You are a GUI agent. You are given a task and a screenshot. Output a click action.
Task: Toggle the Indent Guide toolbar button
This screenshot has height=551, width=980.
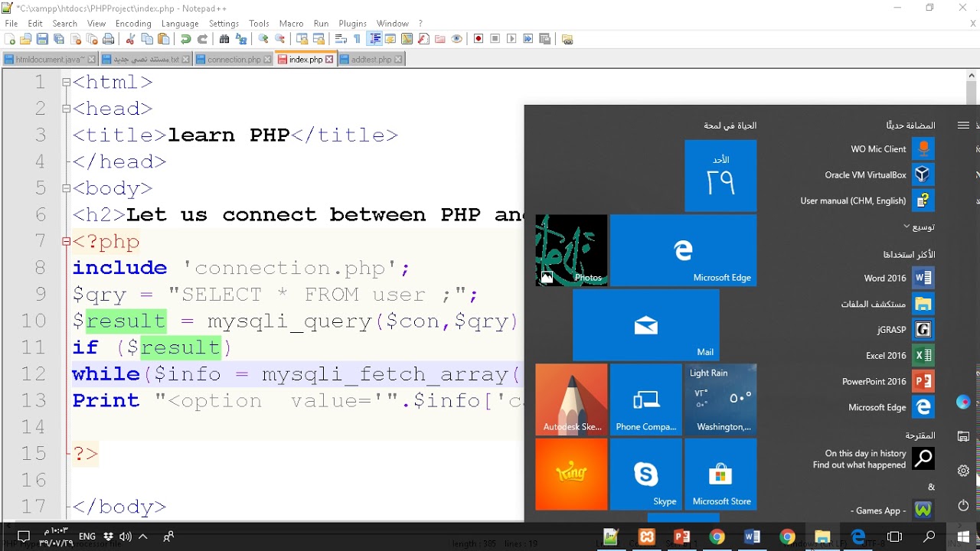coord(375,39)
